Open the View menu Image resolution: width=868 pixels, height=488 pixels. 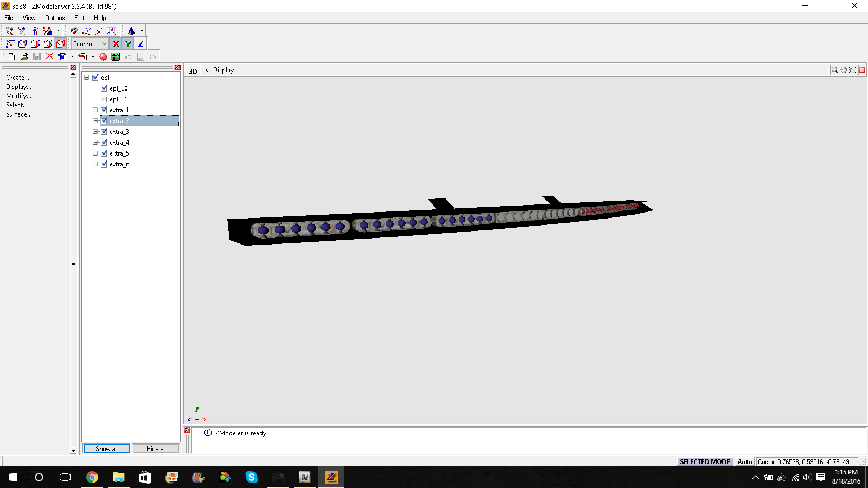tap(29, 18)
